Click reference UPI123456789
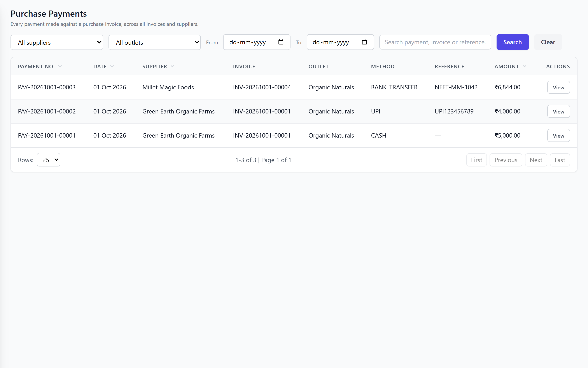 [454, 111]
